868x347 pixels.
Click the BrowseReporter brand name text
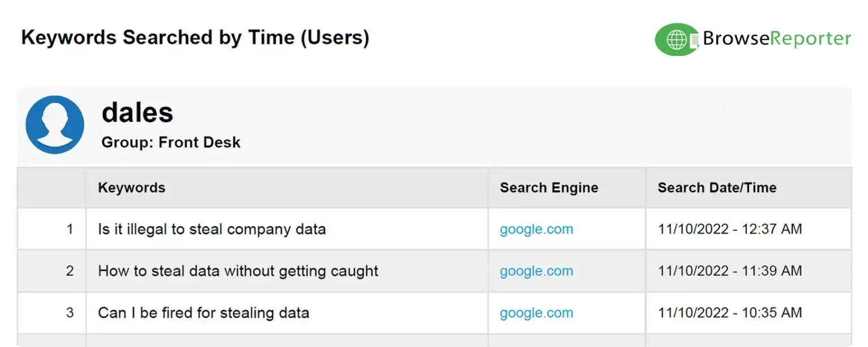[x=776, y=38]
